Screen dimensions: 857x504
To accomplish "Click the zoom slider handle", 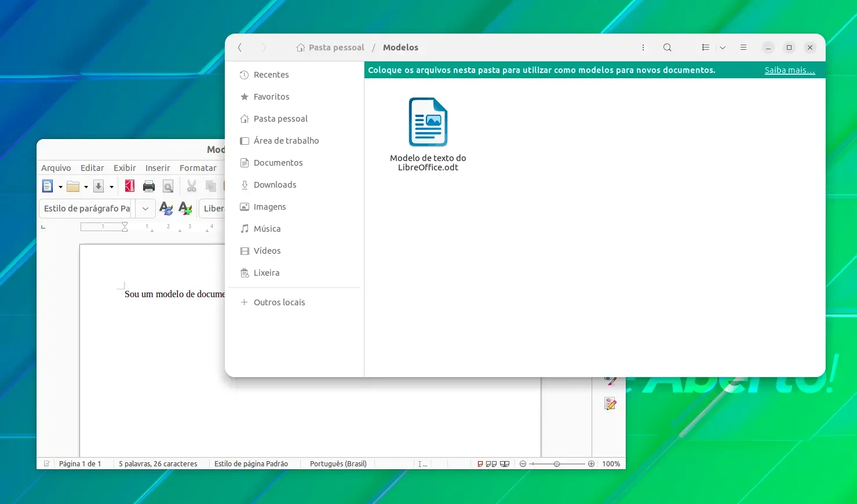I will pyautogui.click(x=557, y=464).
